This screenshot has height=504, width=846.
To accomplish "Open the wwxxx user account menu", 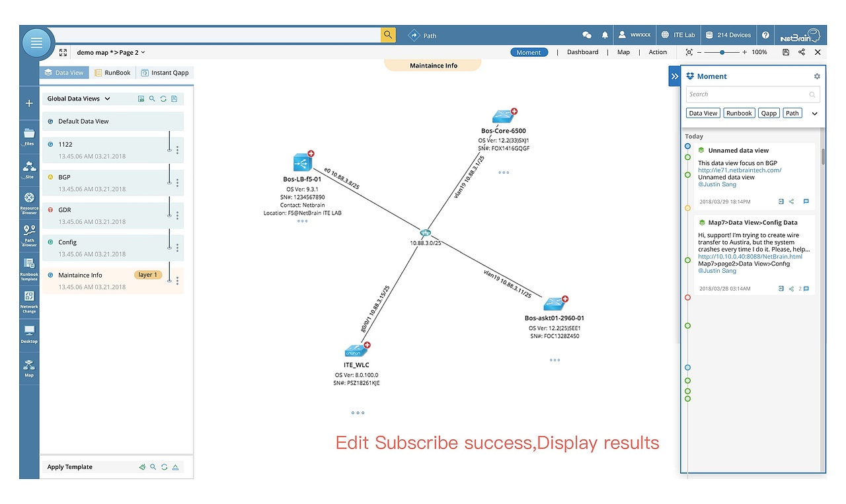I will coord(634,35).
